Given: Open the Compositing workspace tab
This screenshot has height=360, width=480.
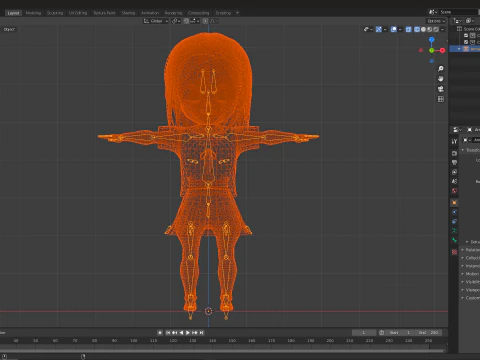Looking at the screenshot, I should [198, 13].
